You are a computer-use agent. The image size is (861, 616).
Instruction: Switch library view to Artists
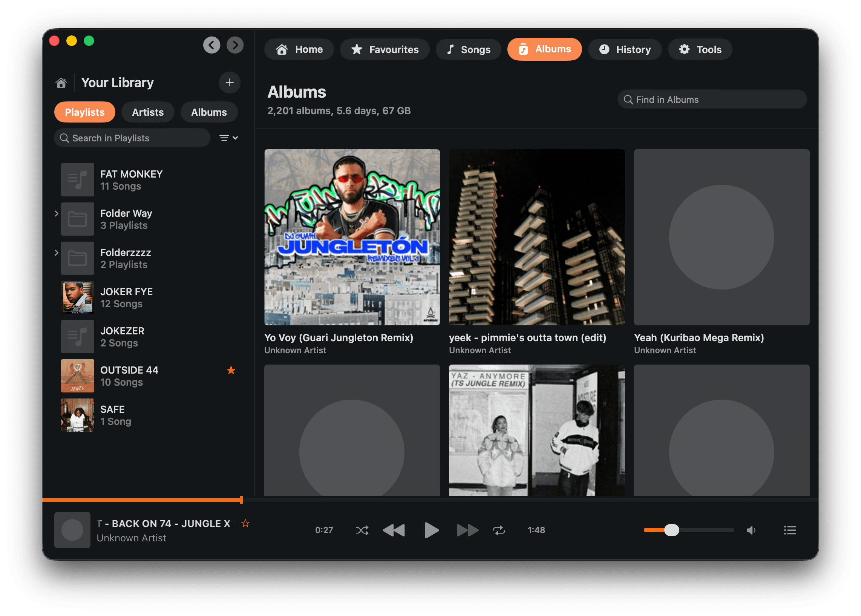point(147,112)
